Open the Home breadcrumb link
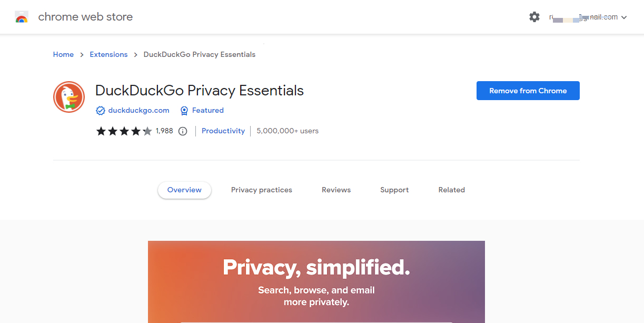 pyautogui.click(x=63, y=54)
